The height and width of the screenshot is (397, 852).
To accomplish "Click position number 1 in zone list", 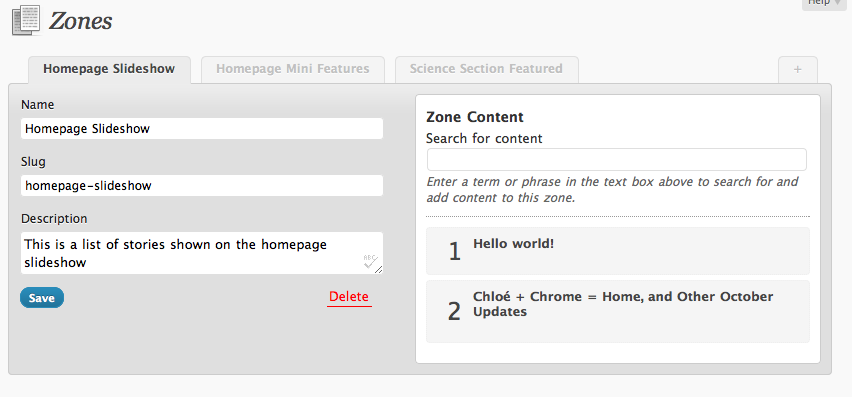I will [x=455, y=251].
